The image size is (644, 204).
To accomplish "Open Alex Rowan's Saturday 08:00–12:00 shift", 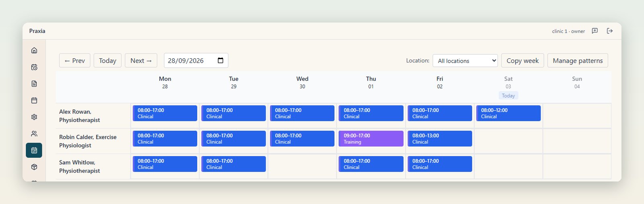I will 508,113.
